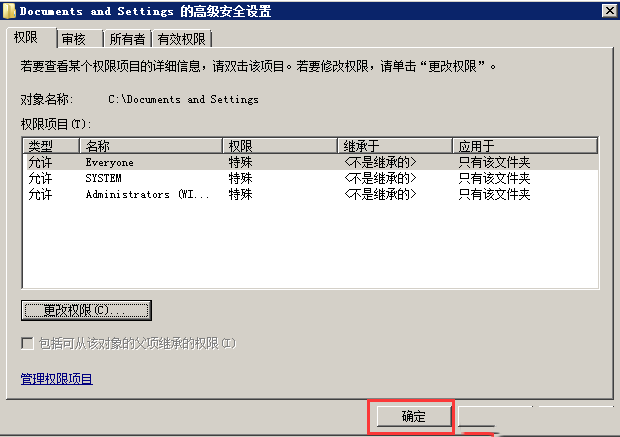The width and height of the screenshot is (620, 437).
Task: Close the 高级安全设置 dialog
Action: coord(609,10)
